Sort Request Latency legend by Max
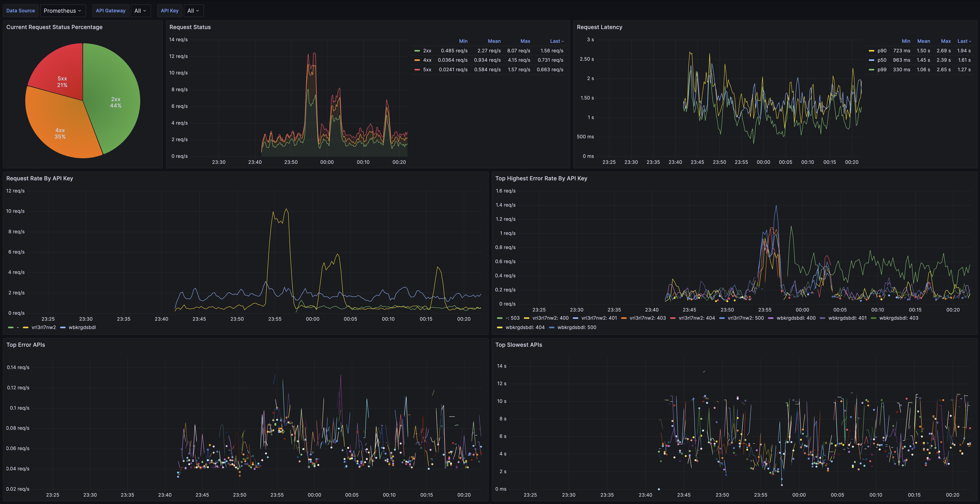 click(946, 41)
